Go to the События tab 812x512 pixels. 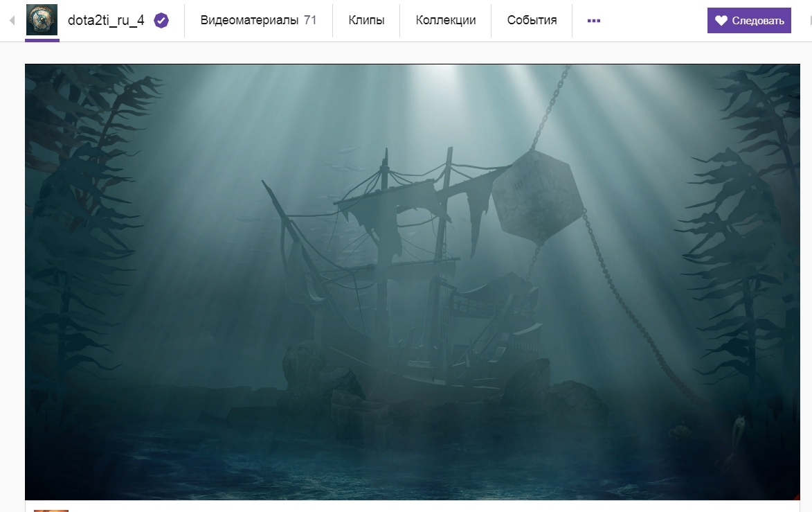point(532,20)
